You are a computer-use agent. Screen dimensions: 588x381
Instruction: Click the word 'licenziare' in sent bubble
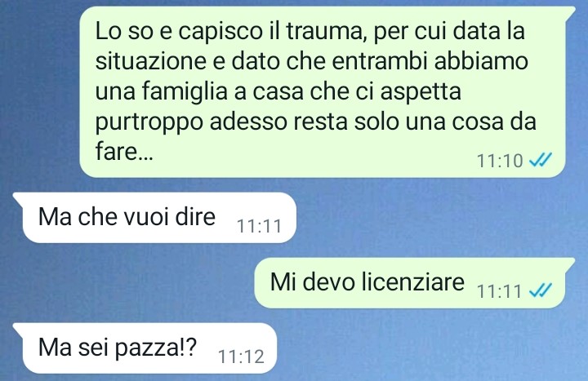click(413, 281)
